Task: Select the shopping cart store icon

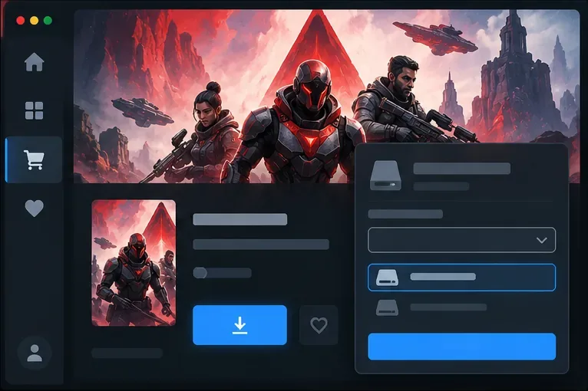Action: [34, 160]
